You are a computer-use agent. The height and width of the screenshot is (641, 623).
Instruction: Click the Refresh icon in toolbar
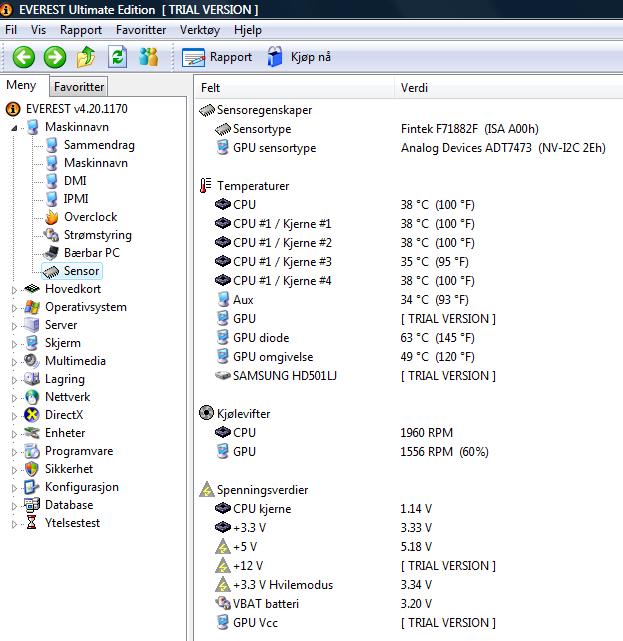point(117,57)
